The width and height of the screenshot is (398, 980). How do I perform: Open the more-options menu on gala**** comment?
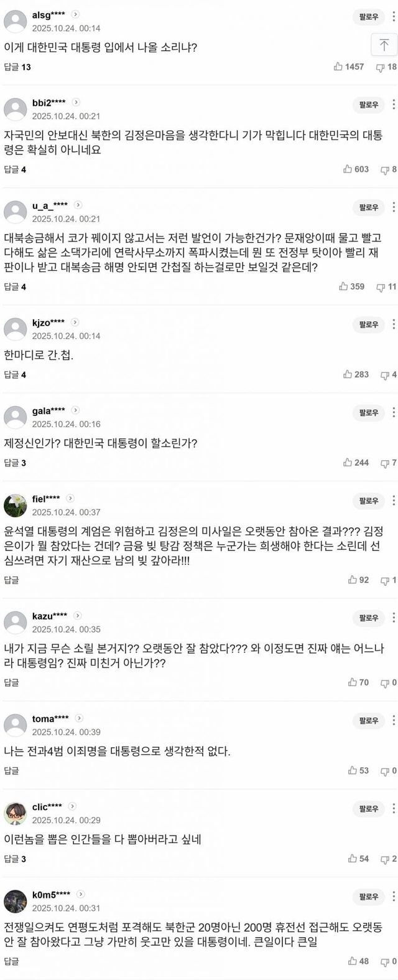(x=394, y=413)
